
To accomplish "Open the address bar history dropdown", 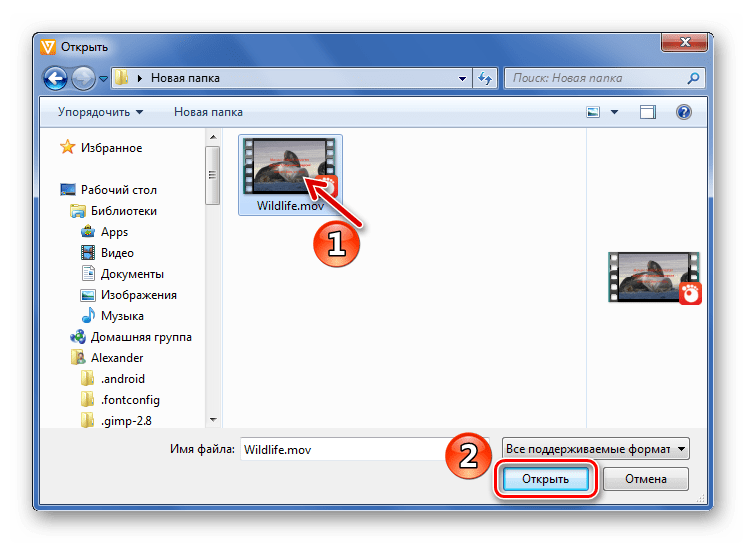I will 462,79.
